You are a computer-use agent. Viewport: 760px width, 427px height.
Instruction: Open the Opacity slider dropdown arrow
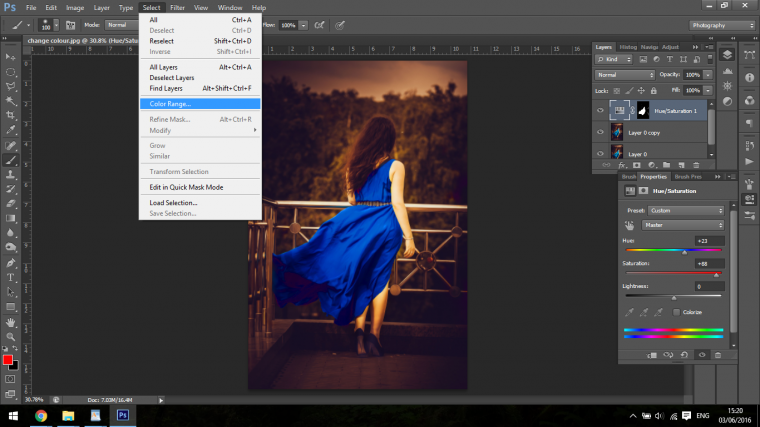click(x=708, y=75)
